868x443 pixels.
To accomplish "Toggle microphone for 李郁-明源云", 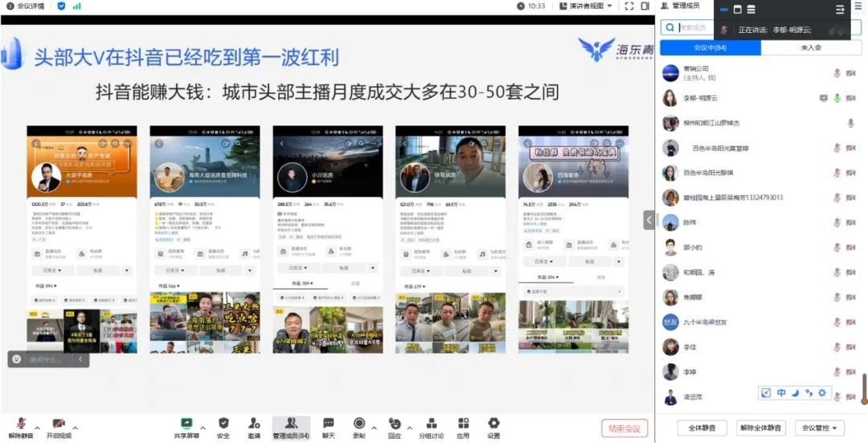I will point(837,98).
